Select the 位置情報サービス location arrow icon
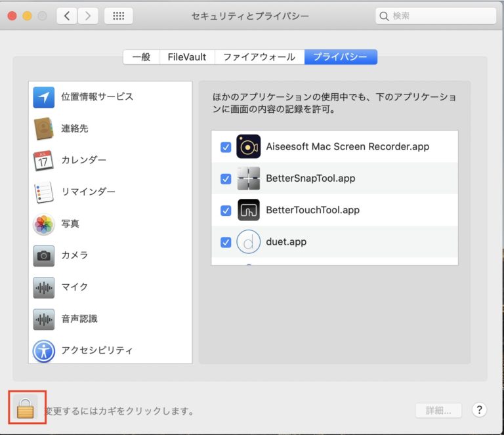The height and width of the screenshot is (435, 504). (x=44, y=97)
